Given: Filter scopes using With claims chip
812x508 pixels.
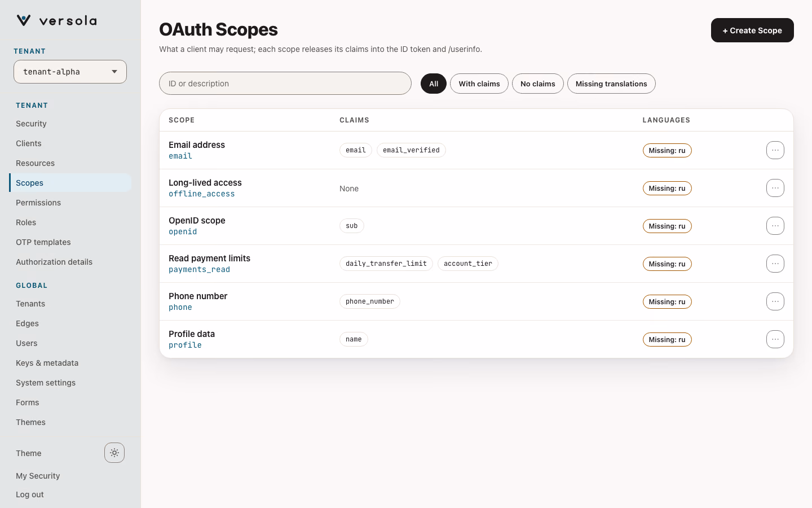Looking at the screenshot, I should (479, 84).
